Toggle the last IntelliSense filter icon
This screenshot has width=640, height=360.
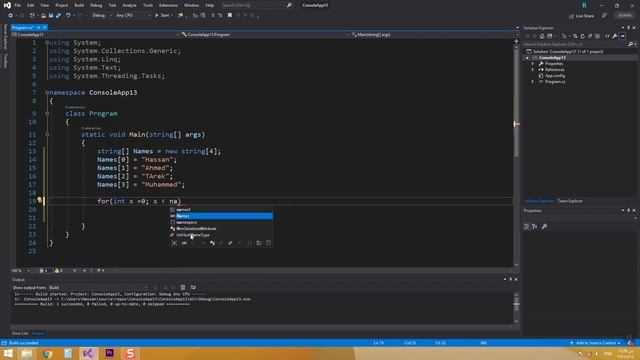[268, 243]
